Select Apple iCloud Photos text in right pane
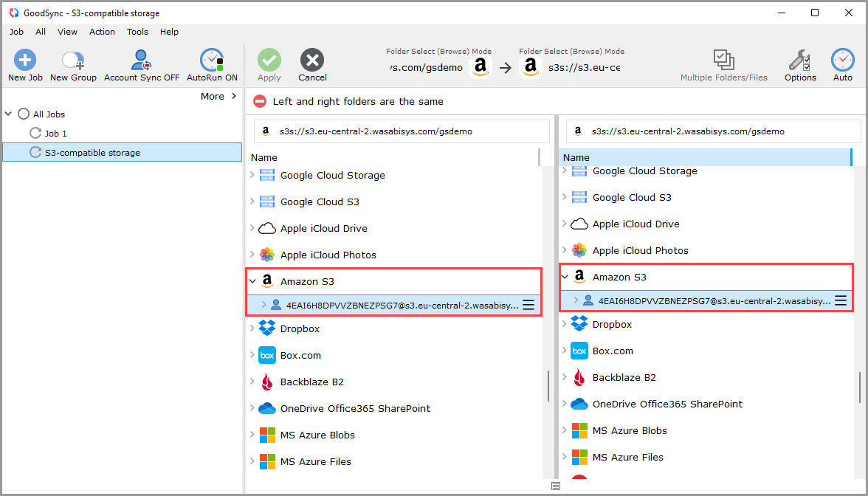This screenshot has width=868, height=496. click(641, 251)
